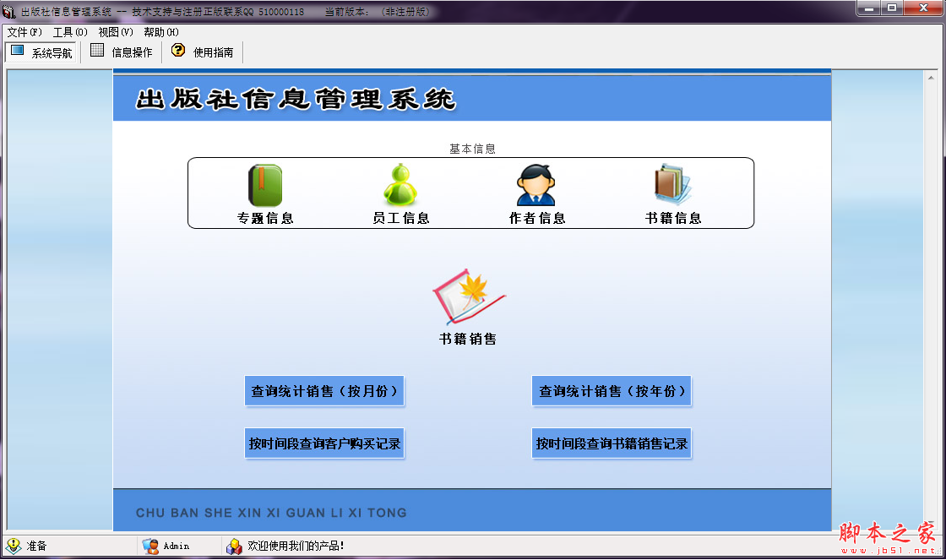Open the 作者信息 person icon
946x560 pixels.
536,185
